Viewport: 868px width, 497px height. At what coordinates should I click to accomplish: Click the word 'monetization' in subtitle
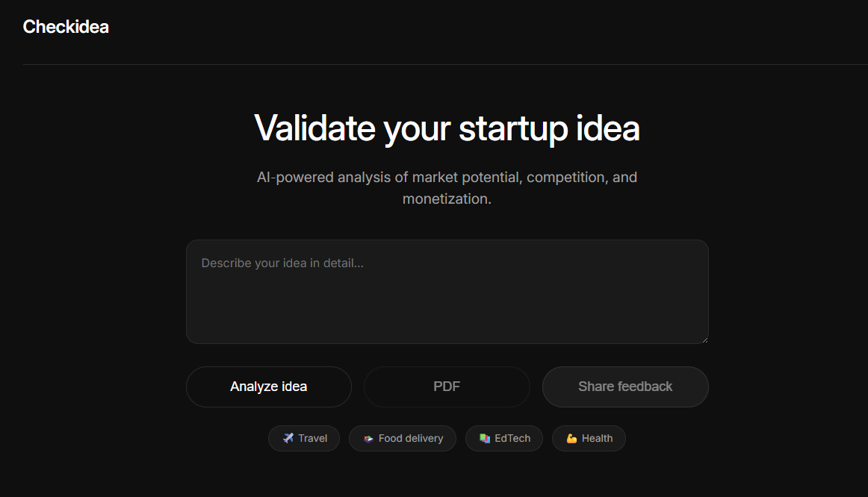pyautogui.click(x=445, y=199)
